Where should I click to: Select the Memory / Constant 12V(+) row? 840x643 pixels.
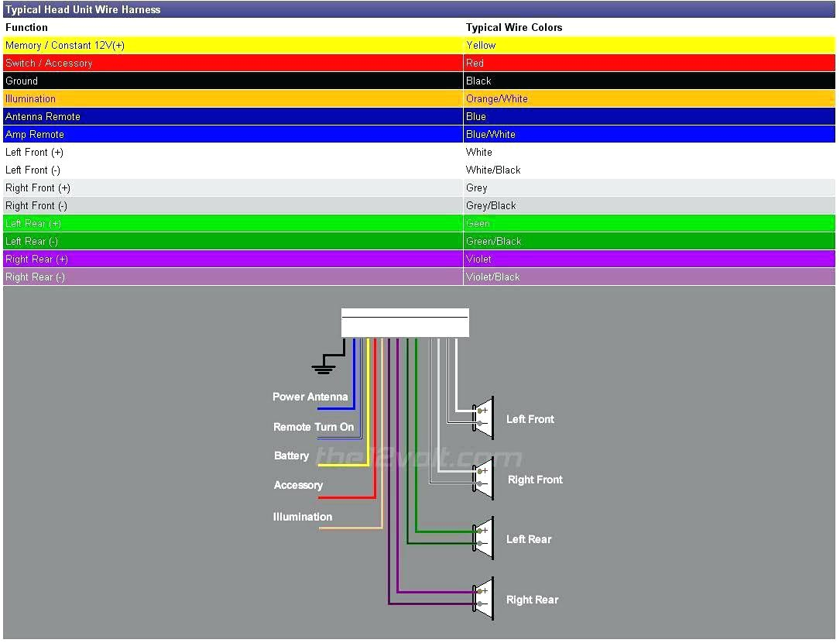(x=232, y=45)
